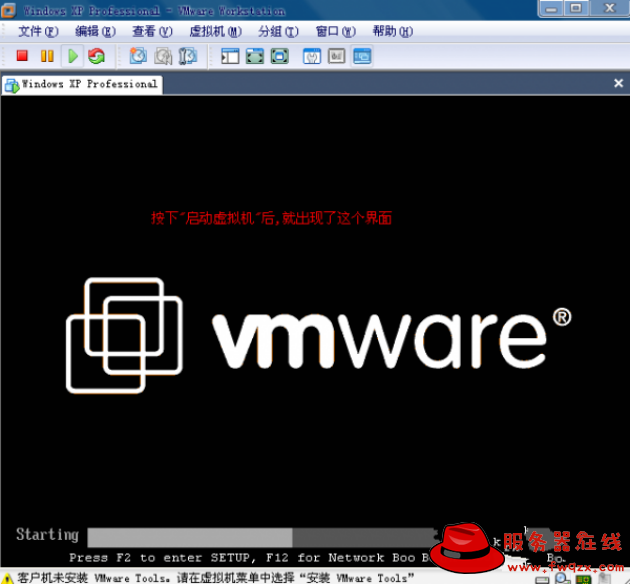
Task: Toggle the sidebar panel view icon
Action: pos(230,56)
